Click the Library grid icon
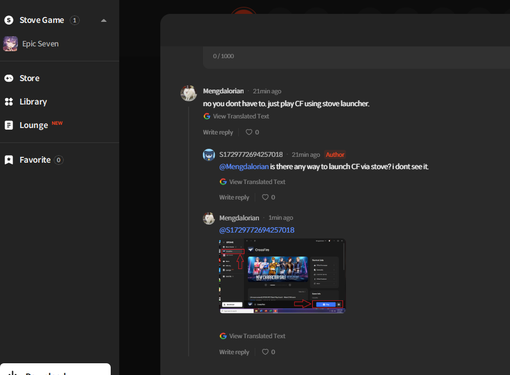Image resolution: width=510 pixels, height=375 pixels. (9, 102)
